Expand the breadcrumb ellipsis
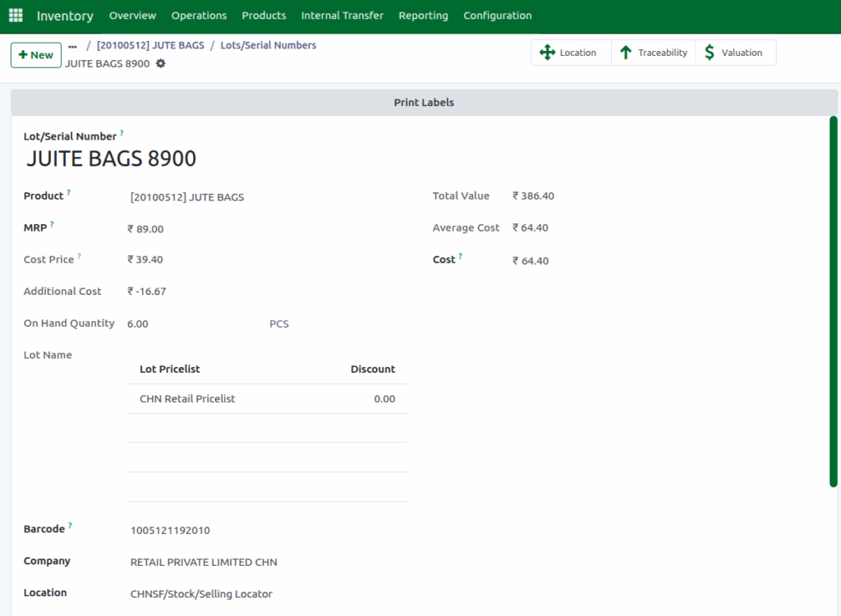The height and width of the screenshot is (616, 841). point(72,45)
